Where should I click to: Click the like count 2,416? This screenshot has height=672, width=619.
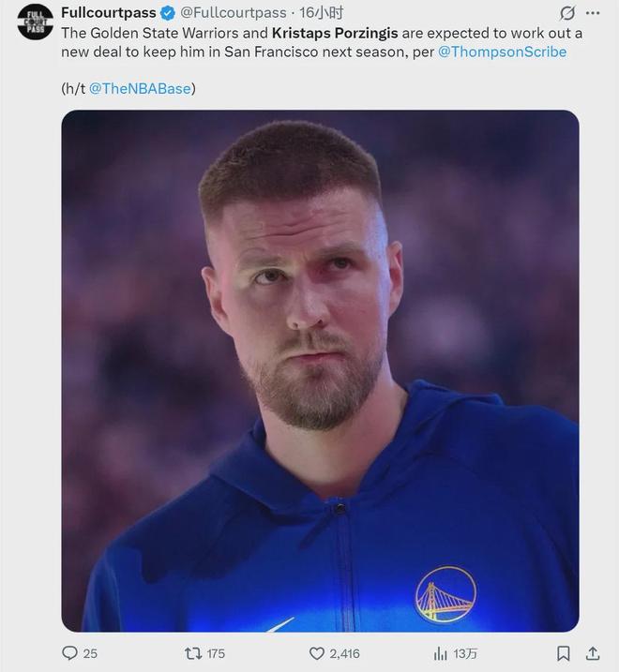[x=344, y=653]
